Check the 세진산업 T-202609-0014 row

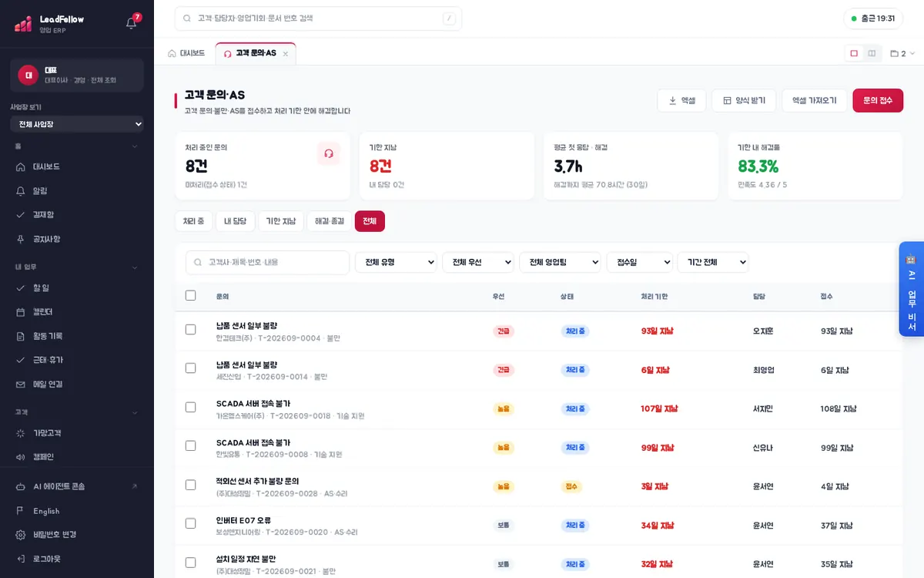pos(191,368)
